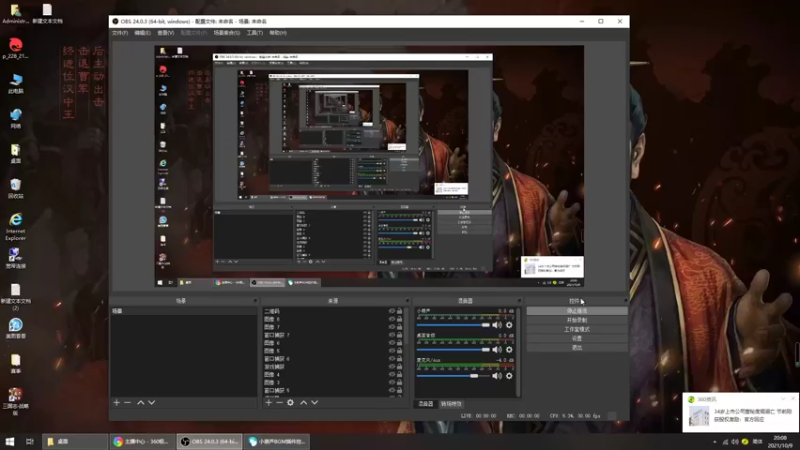
Task: Open settings gear for first mixer channel
Action: [x=509, y=325]
